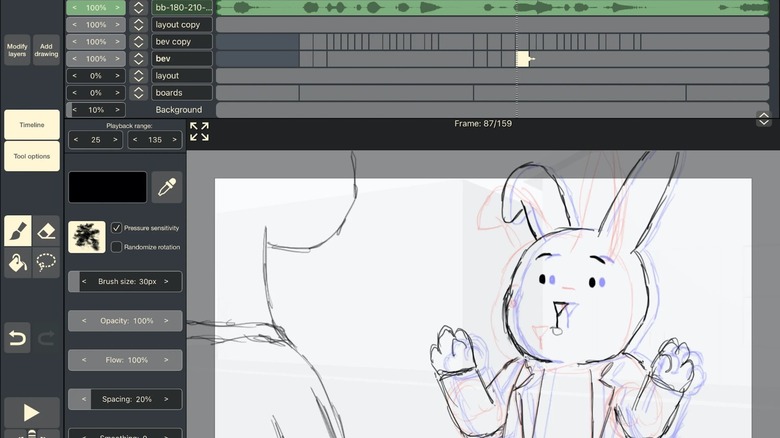Lower playback range end value 135
This screenshot has height=438, width=780.
135,140
